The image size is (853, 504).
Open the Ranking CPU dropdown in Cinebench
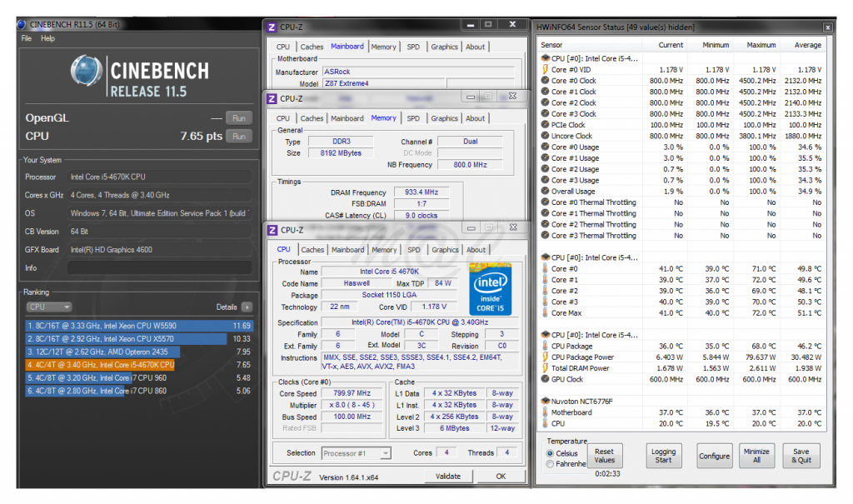[49, 307]
